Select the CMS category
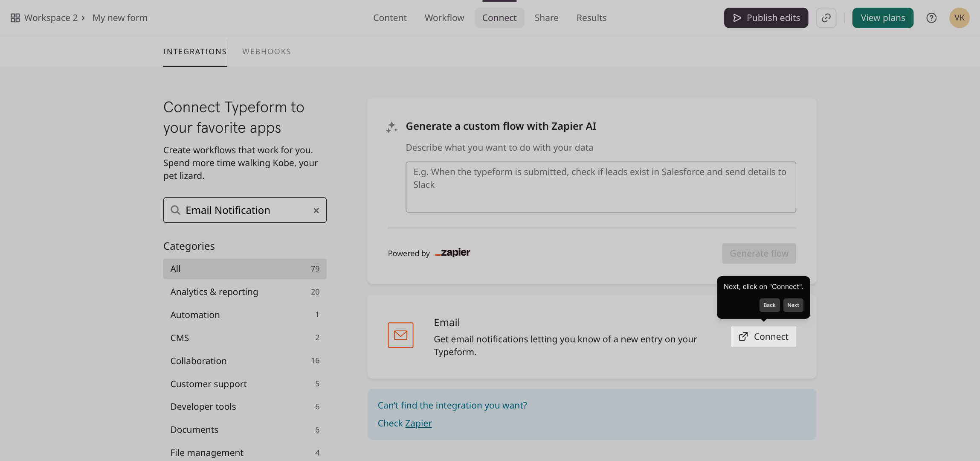Screen dimensions: 980x461 [245, 338]
